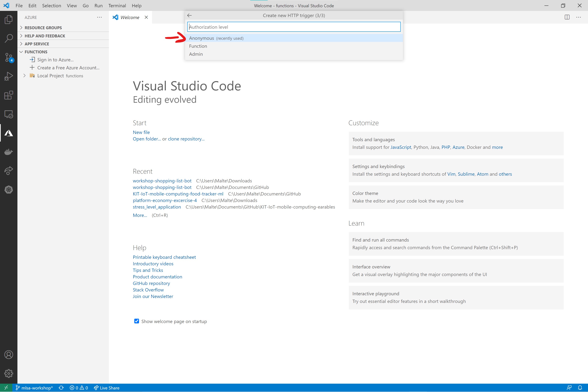Choose Admin authorization level

click(x=294, y=54)
